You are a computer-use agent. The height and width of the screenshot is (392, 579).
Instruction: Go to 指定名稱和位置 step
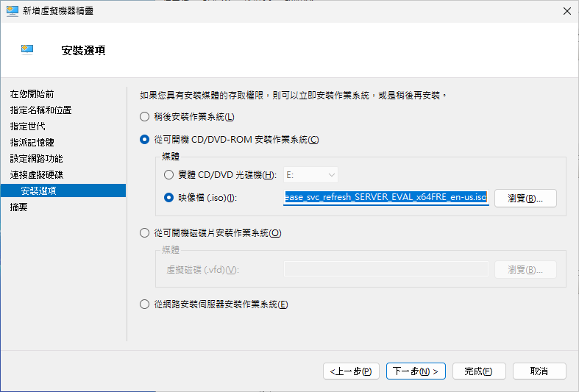click(40, 110)
